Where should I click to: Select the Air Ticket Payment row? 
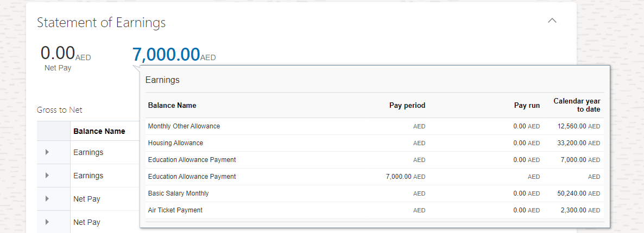click(375, 210)
